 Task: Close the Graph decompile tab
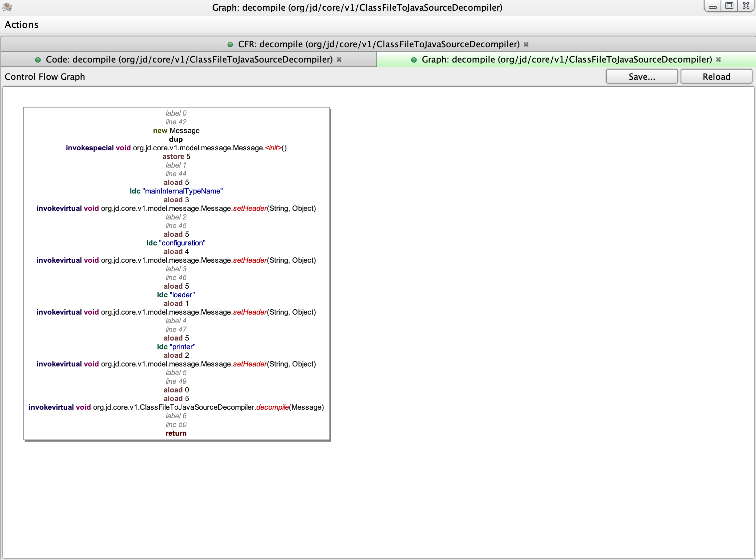point(718,60)
